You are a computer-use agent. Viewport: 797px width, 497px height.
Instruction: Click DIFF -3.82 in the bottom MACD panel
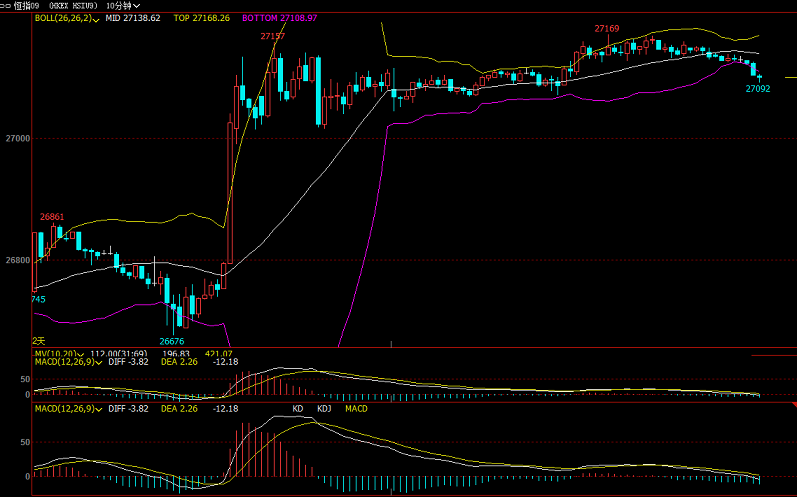click(x=129, y=409)
